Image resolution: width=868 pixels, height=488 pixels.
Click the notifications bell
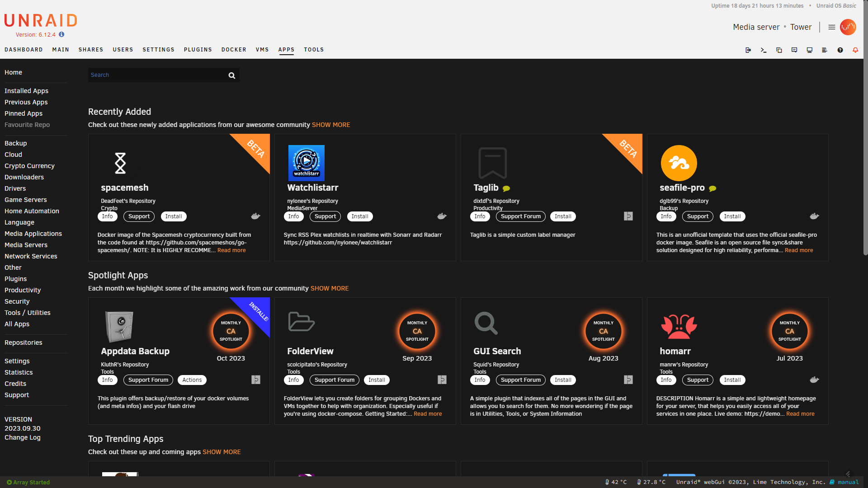coord(855,50)
